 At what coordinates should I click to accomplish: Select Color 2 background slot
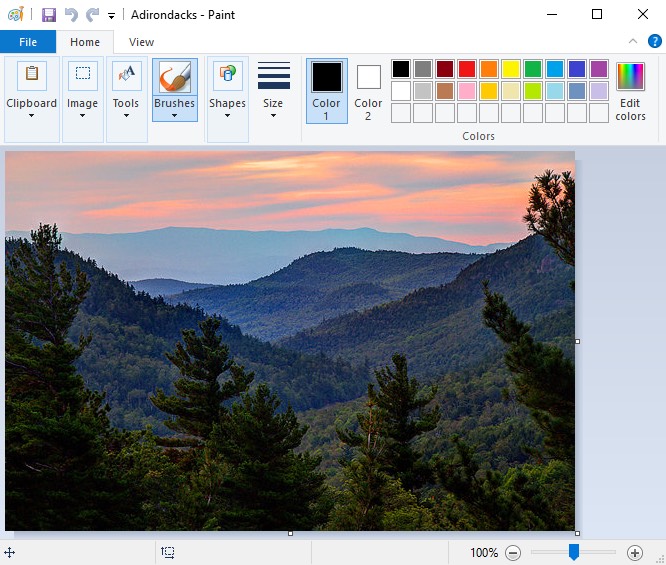tap(368, 90)
